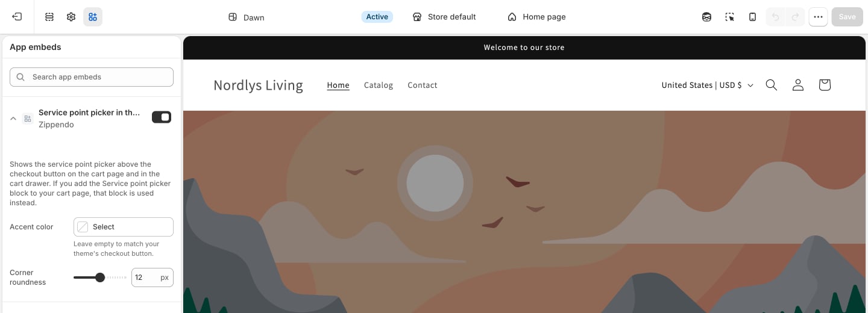Open the Dawn theme selector
868x313 pixels.
[247, 17]
